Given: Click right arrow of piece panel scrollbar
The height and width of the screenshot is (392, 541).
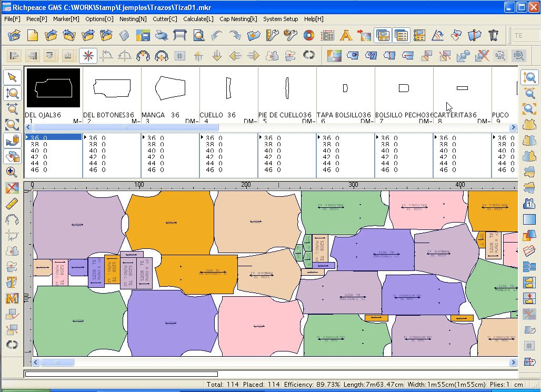Looking at the screenshot, I should click(513, 127).
